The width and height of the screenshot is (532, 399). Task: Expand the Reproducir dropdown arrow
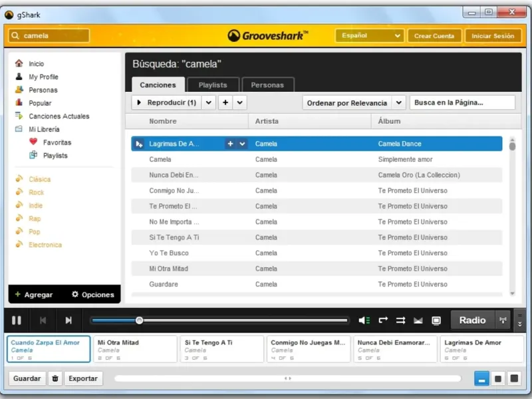[x=209, y=102]
